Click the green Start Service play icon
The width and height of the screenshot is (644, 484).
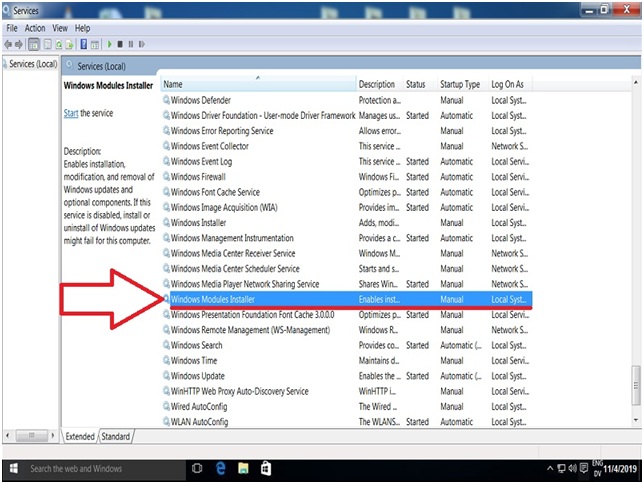click(x=109, y=44)
